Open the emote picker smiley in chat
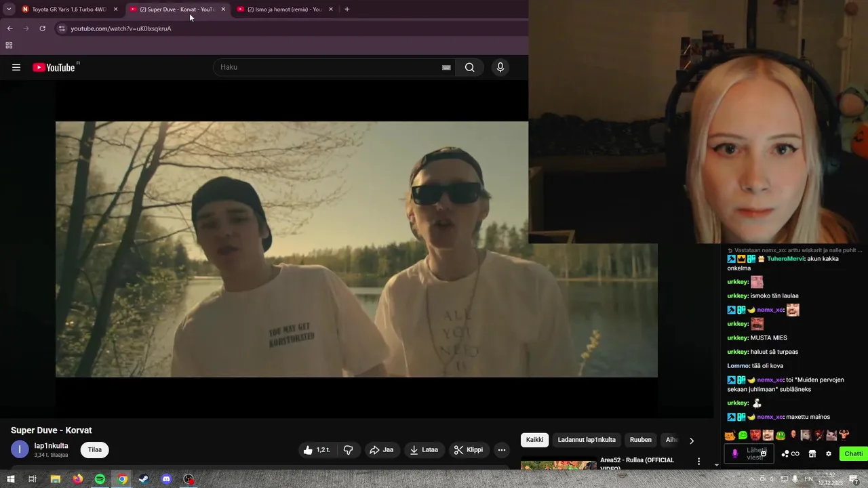Screen dimensions: 868x488 (763, 454)
